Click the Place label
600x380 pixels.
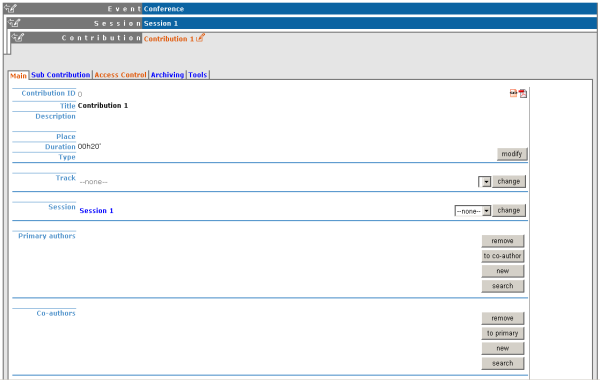66,137
